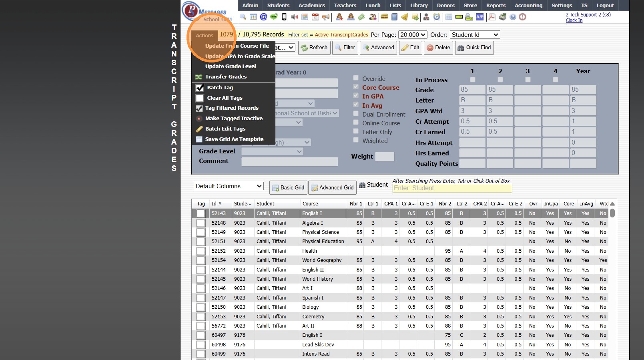Click the Clock In link

(x=574, y=20)
